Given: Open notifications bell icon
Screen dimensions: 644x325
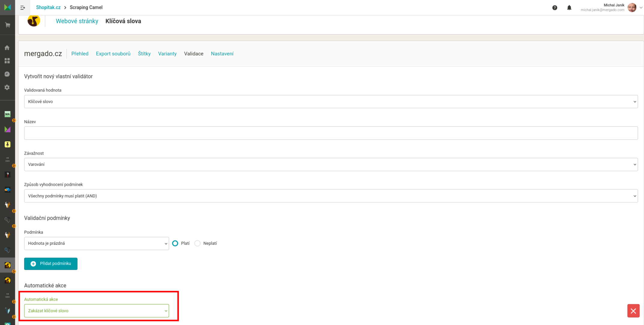Looking at the screenshot, I should pyautogui.click(x=569, y=8).
